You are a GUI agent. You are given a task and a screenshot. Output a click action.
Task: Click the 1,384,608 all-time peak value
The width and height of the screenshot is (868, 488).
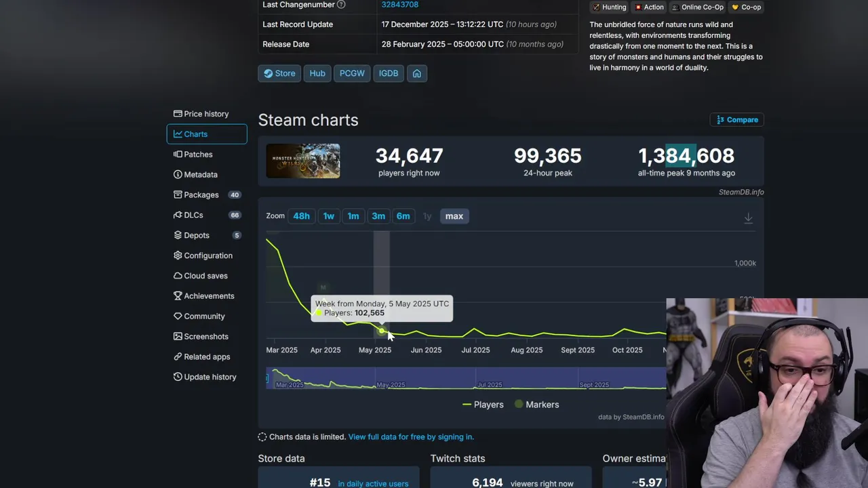[x=686, y=156]
